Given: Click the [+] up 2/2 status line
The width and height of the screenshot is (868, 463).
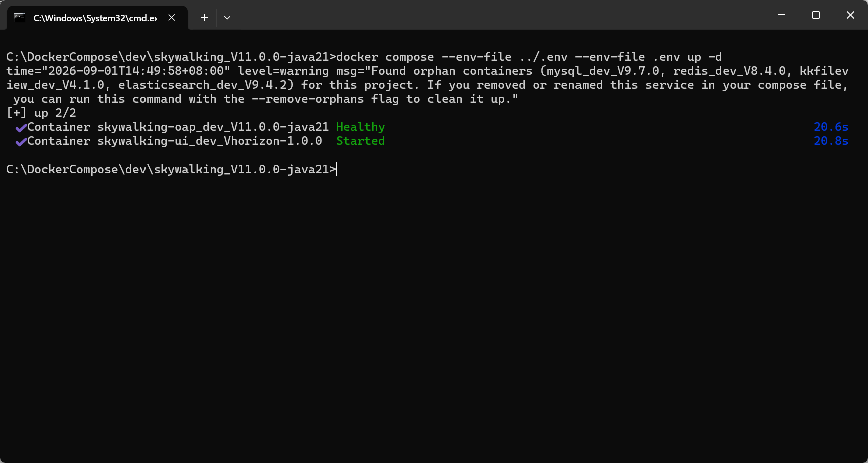Looking at the screenshot, I should point(41,113).
